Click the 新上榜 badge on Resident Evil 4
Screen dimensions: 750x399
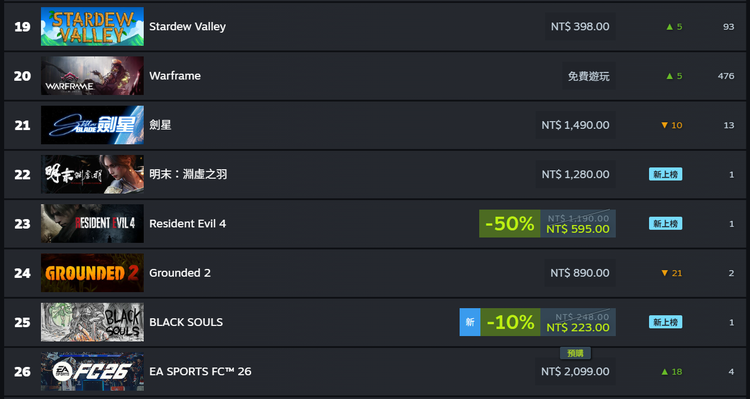pyautogui.click(x=665, y=223)
